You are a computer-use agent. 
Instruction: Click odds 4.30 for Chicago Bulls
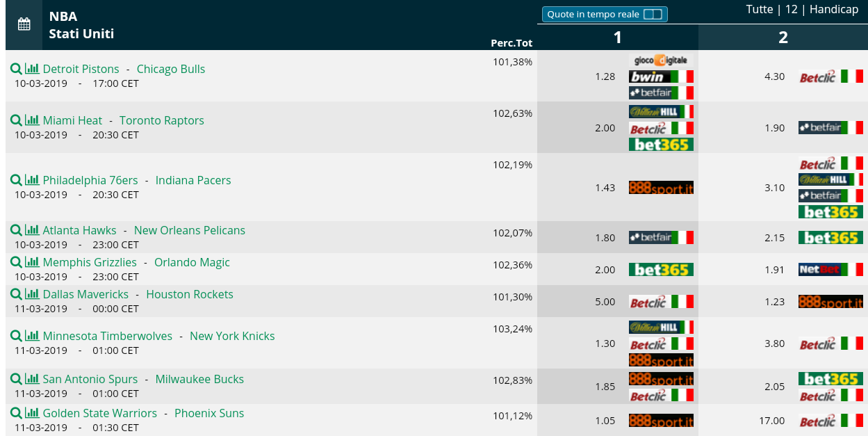[775, 76]
